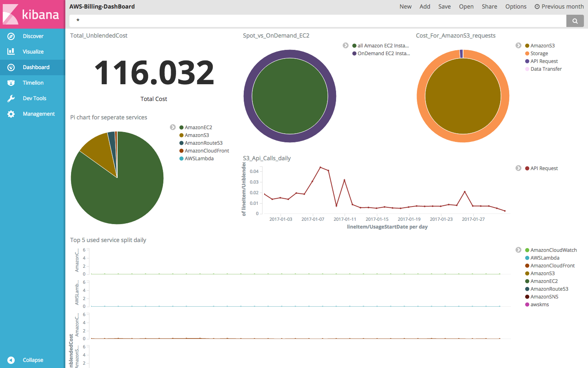
Task: Click New in the top menu
Action: (x=405, y=7)
